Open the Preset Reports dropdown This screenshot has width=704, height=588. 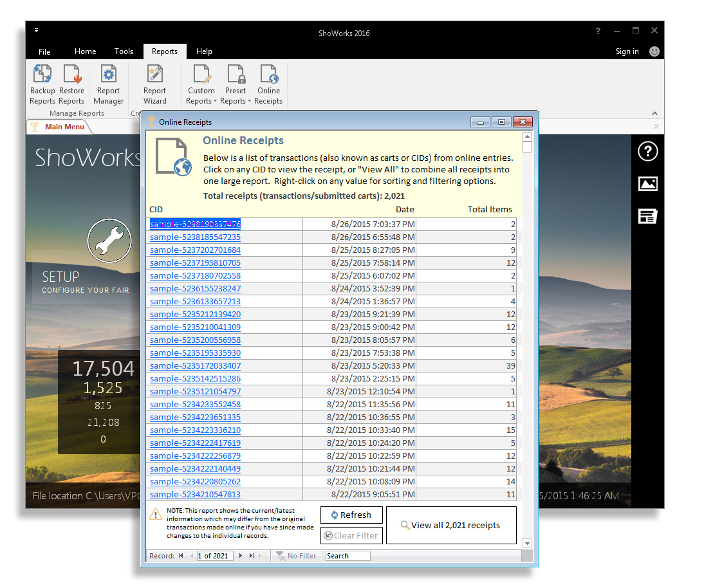tap(236, 84)
